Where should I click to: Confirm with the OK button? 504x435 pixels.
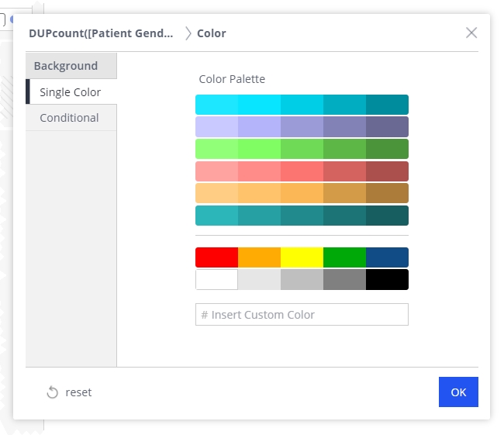(x=458, y=392)
